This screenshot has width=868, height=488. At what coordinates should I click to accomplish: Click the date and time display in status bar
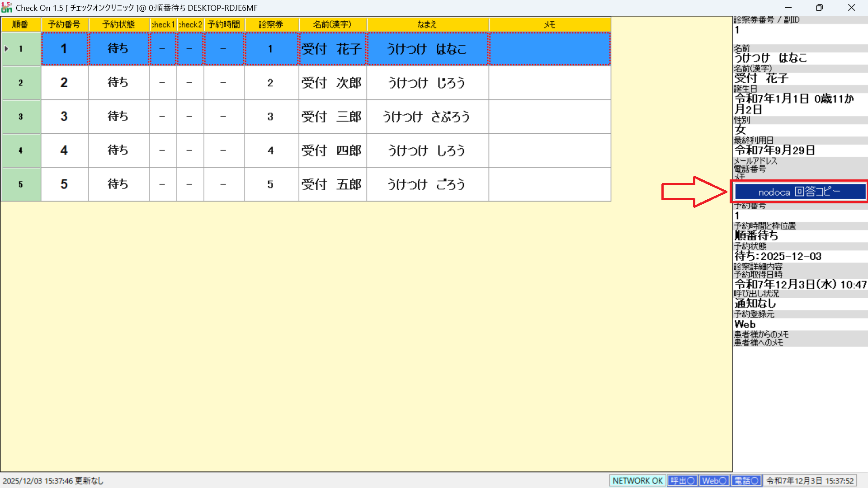point(810,481)
